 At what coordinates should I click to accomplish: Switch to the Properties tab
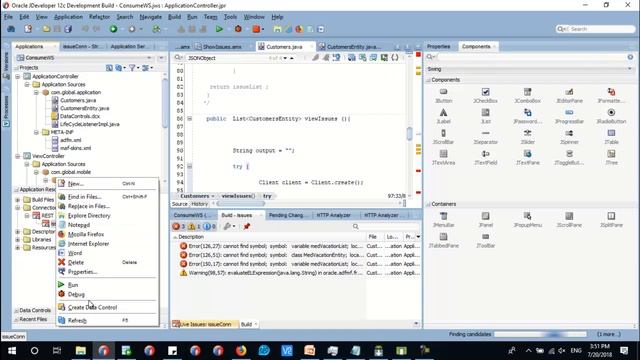(x=438, y=47)
